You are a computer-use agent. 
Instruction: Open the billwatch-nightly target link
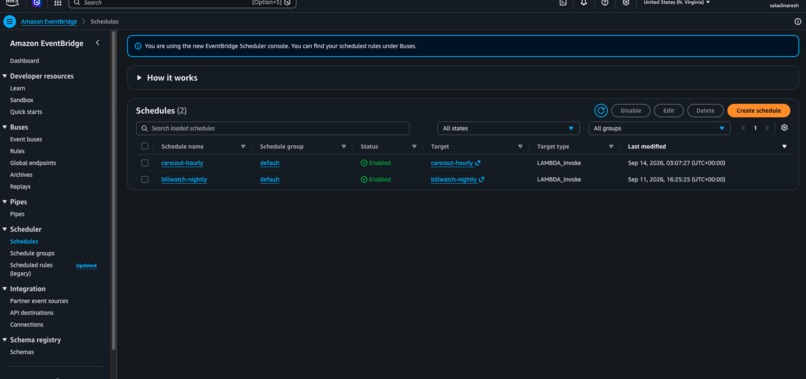pyautogui.click(x=454, y=179)
